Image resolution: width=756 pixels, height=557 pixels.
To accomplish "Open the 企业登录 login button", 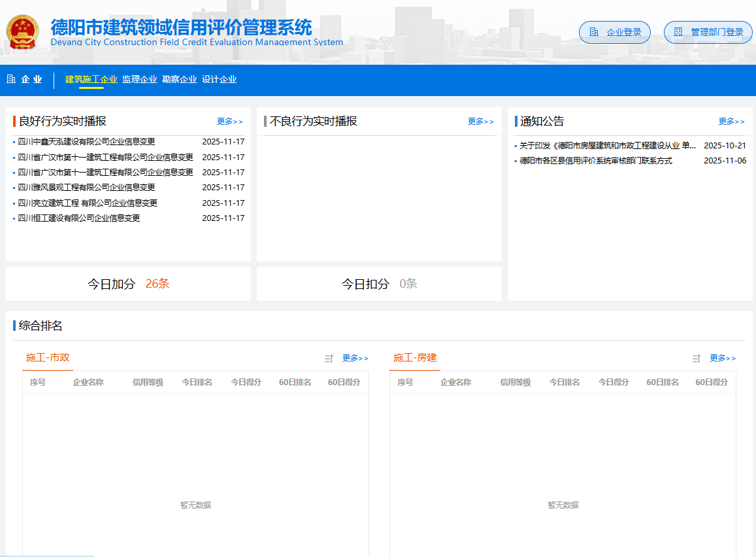I will pos(615,32).
